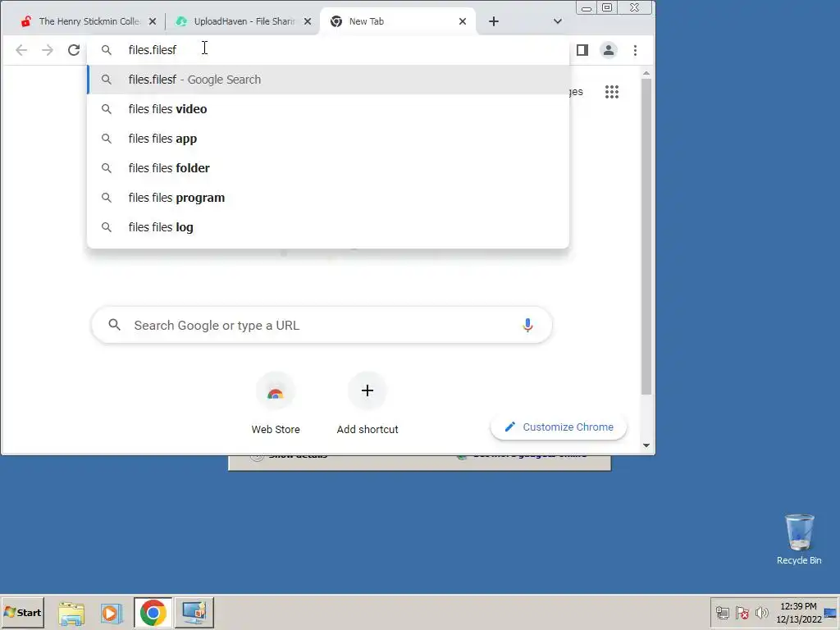Maximize the Chrome window
This screenshot has width=840, height=630.
click(x=607, y=8)
